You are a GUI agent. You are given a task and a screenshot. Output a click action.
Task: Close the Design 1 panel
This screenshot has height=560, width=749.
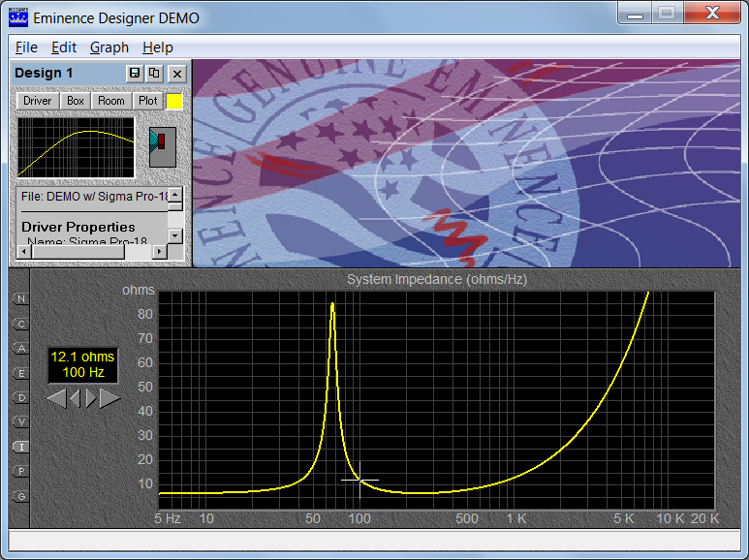[x=177, y=74]
